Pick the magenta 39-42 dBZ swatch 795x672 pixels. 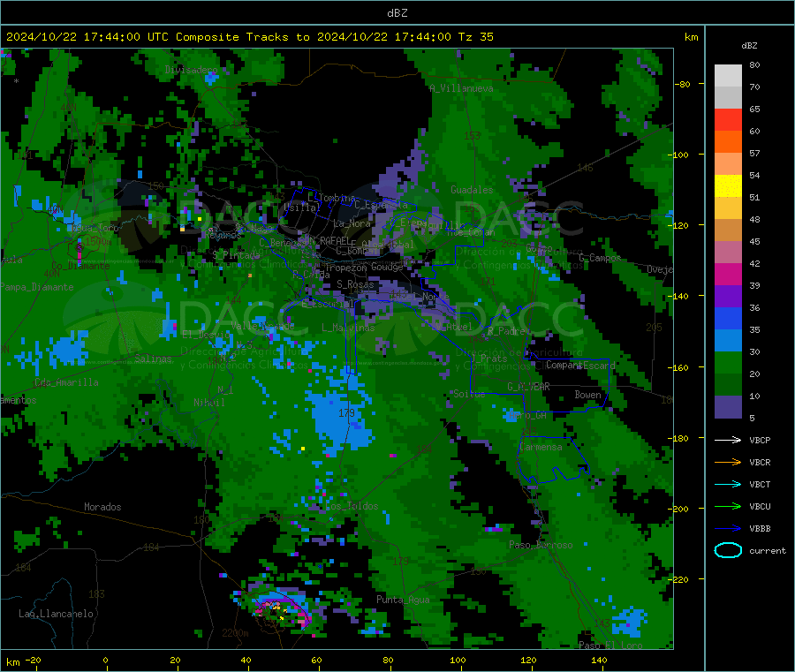[728, 274]
